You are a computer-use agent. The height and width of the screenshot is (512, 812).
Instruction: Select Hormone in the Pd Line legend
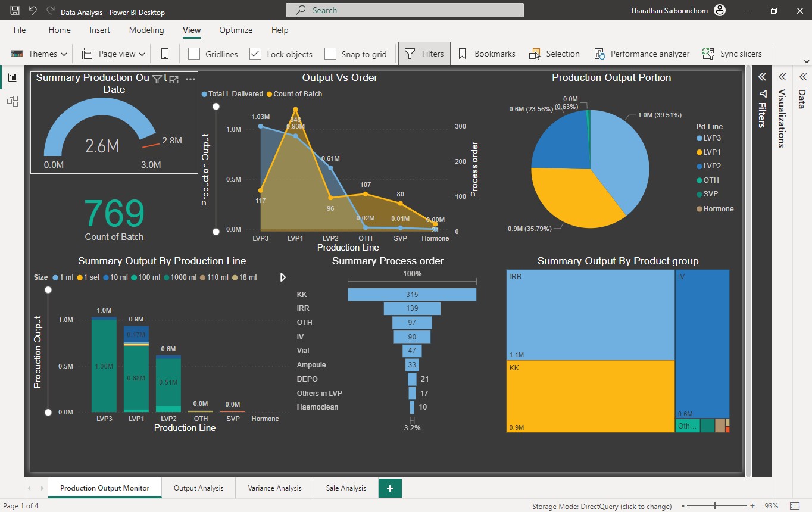coord(715,209)
